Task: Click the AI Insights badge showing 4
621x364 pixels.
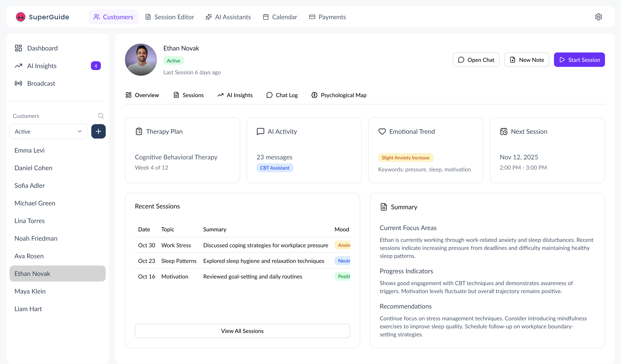Action: pyautogui.click(x=96, y=66)
